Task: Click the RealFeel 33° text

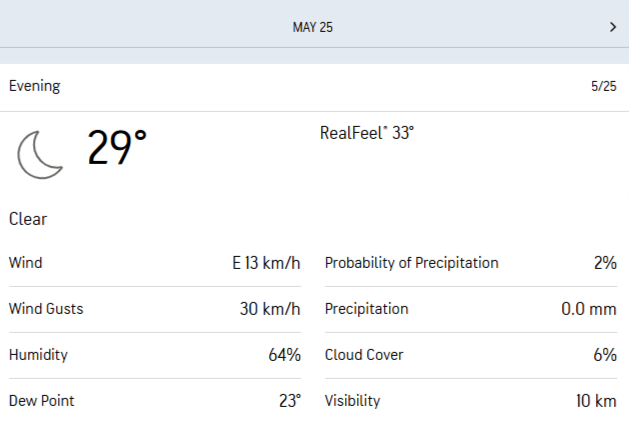Action: coord(367,132)
